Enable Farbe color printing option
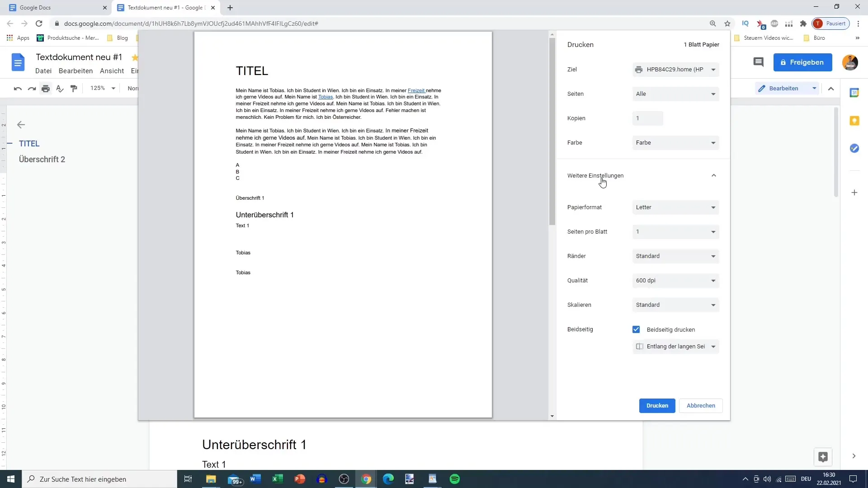 tap(676, 142)
